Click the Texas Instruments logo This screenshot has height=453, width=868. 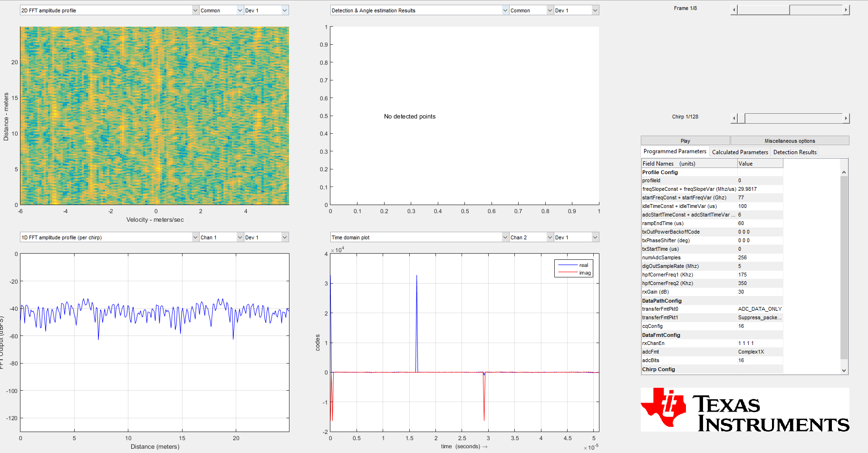[744, 410]
